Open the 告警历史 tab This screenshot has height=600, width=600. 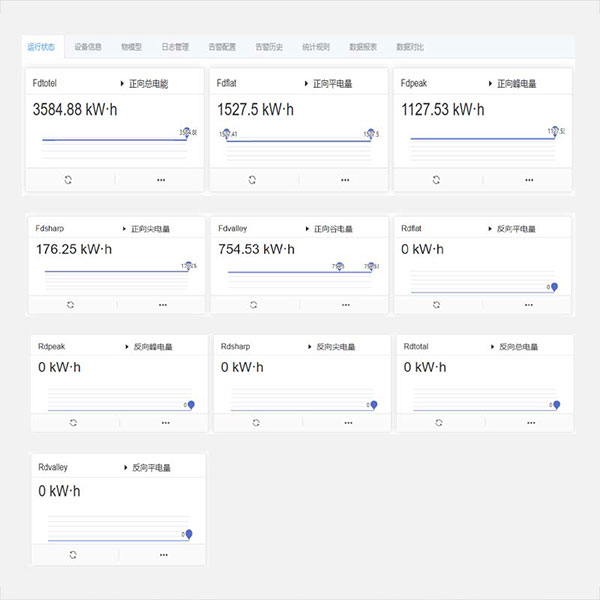click(x=269, y=46)
